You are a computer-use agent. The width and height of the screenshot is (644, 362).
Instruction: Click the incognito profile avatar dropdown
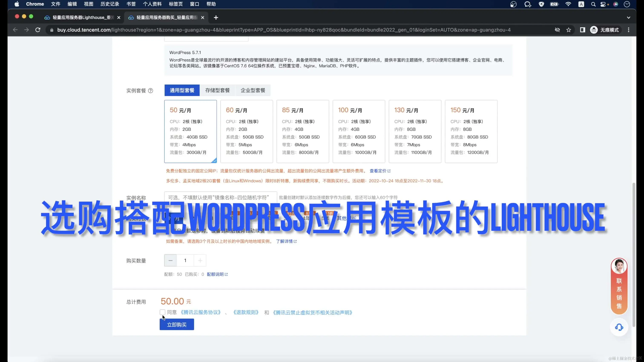[x=594, y=30]
